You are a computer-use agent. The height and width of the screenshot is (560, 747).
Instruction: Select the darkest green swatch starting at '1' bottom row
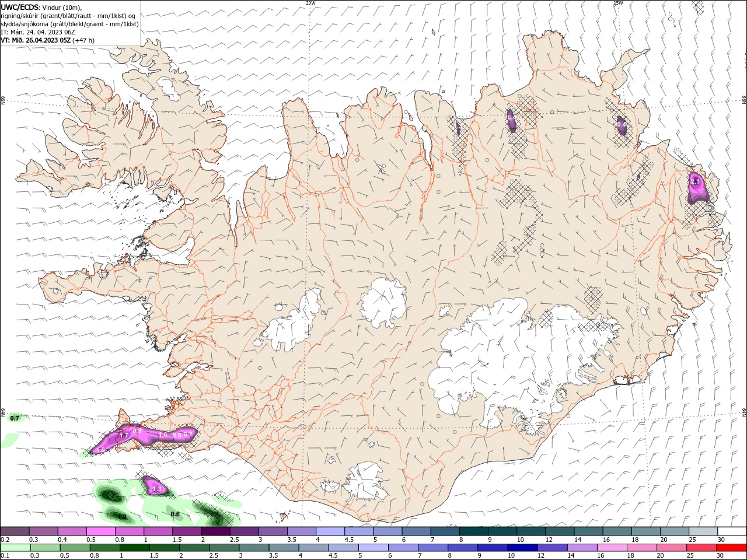coord(134,548)
